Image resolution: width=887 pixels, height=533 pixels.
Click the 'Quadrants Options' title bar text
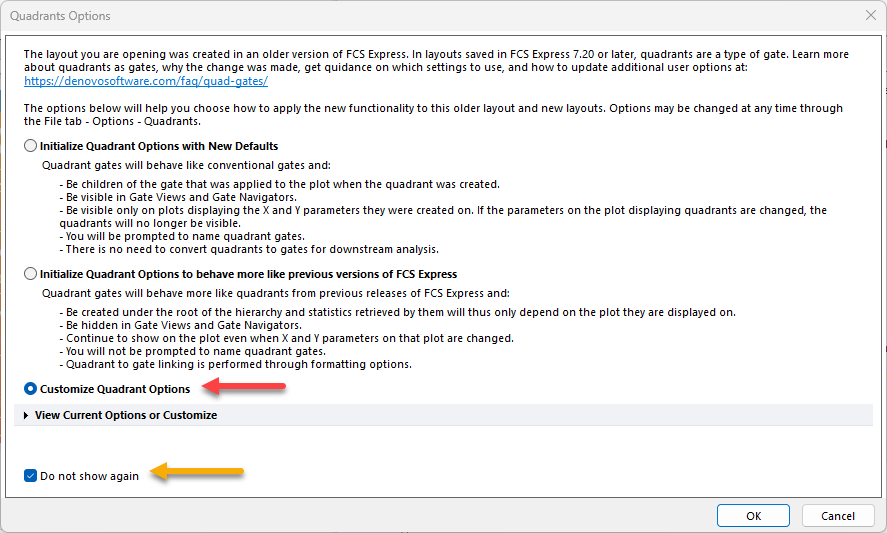coord(61,16)
